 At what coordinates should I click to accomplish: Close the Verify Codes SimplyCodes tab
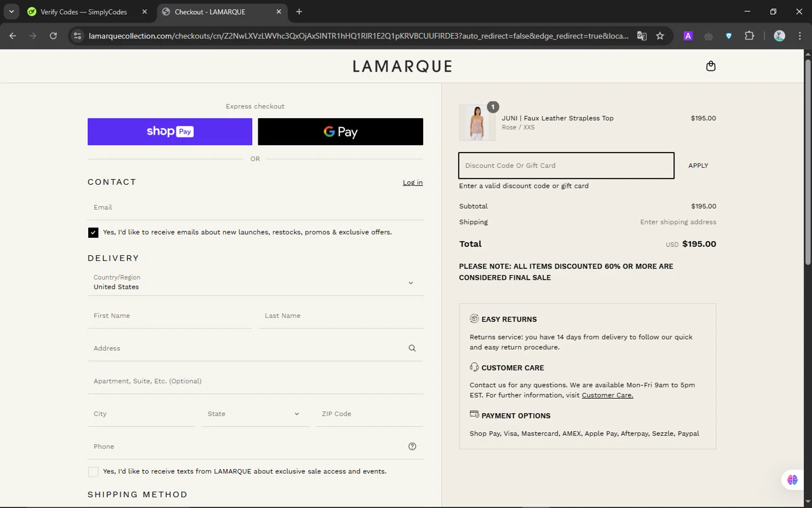[145, 11]
